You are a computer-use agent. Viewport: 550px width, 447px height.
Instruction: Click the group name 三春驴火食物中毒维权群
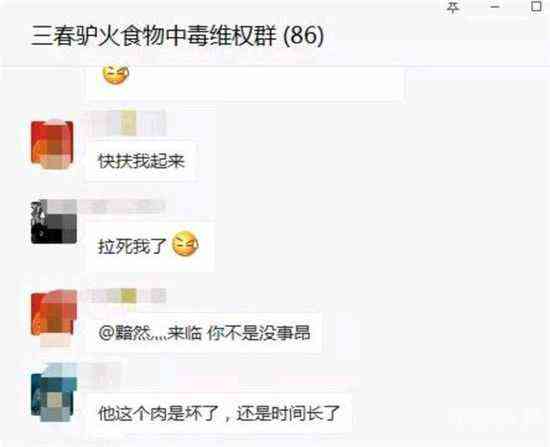154,36
